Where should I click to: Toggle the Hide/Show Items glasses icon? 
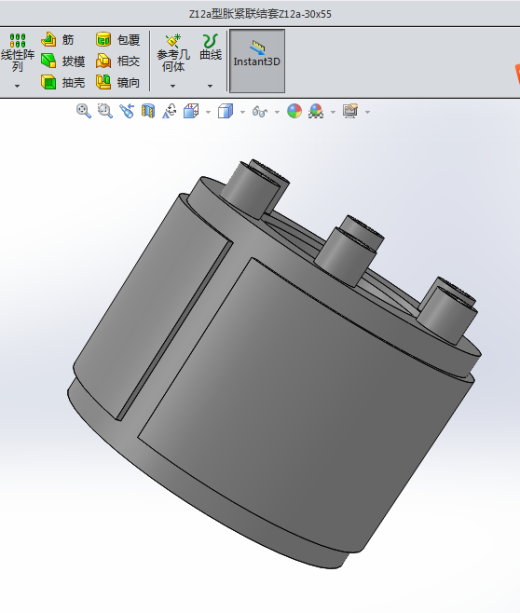(260, 111)
